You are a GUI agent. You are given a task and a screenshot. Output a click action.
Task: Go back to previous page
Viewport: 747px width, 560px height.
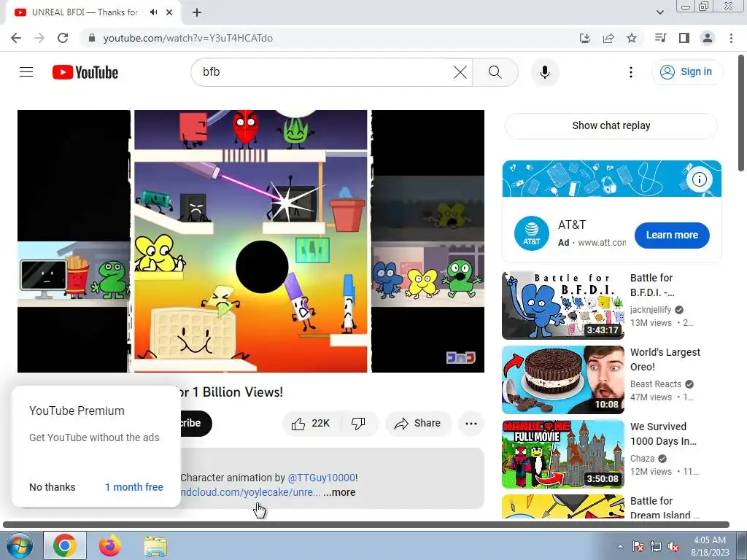[x=16, y=38]
